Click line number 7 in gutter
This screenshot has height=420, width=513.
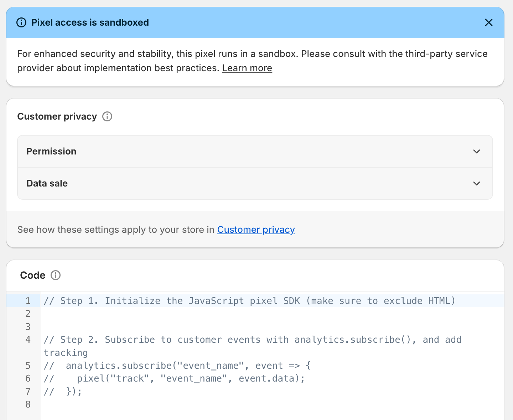tap(28, 392)
